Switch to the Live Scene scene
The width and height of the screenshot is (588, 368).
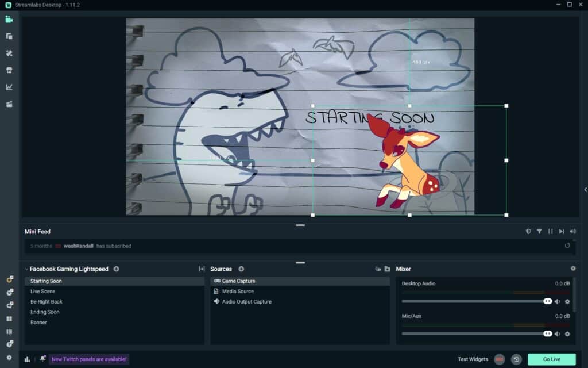click(x=115, y=292)
